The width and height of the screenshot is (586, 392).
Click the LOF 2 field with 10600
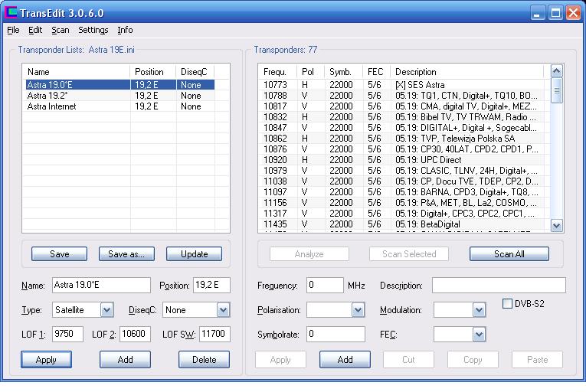135,334
